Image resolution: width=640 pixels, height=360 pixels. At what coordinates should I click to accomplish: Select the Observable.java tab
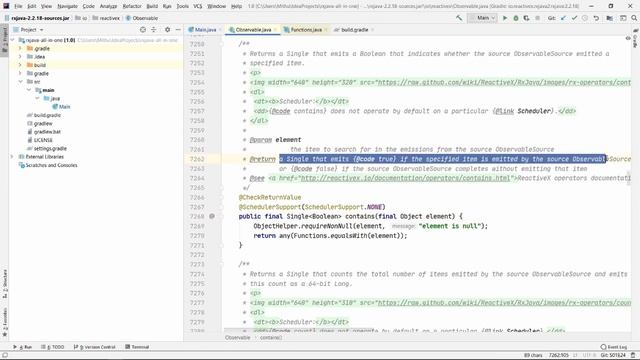253,30
